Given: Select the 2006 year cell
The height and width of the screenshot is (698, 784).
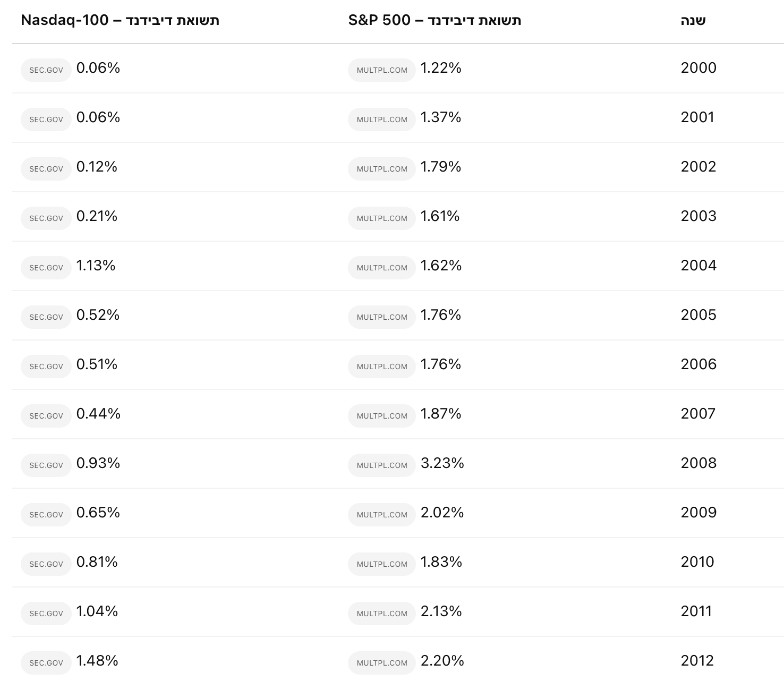Looking at the screenshot, I should (698, 364).
